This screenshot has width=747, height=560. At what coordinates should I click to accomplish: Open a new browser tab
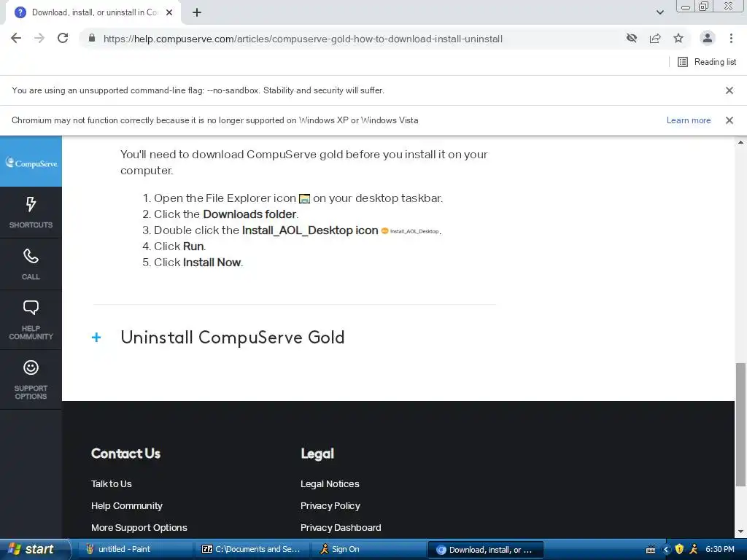(197, 13)
